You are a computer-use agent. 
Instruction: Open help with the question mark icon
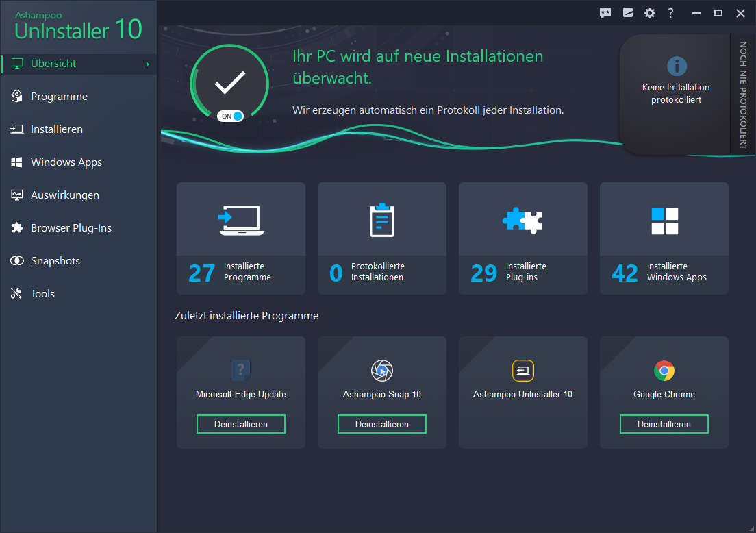[x=671, y=13]
